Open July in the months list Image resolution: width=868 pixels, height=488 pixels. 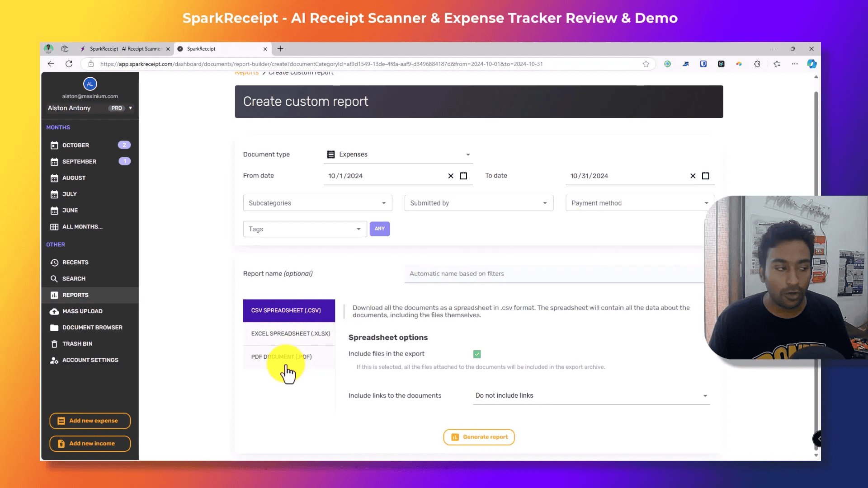point(90,194)
